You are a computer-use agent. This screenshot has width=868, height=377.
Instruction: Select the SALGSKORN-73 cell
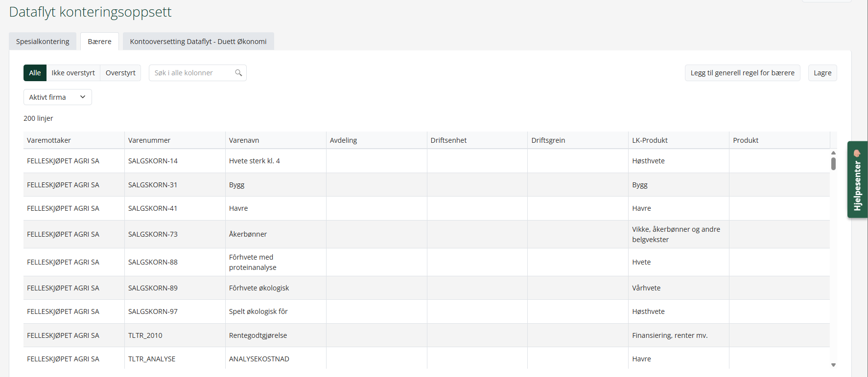pyautogui.click(x=175, y=234)
